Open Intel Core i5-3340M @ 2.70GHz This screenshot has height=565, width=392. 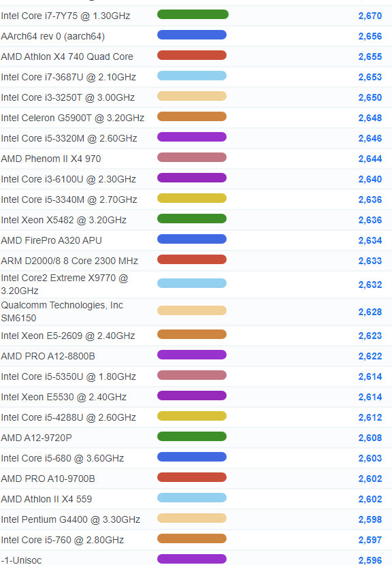(69, 199)
